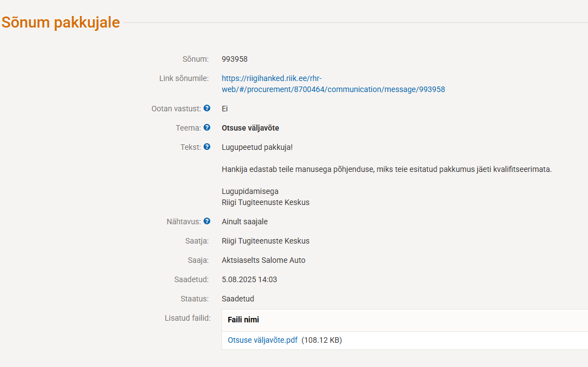Click the status value in the Staatus row

[x=238, y=299]
